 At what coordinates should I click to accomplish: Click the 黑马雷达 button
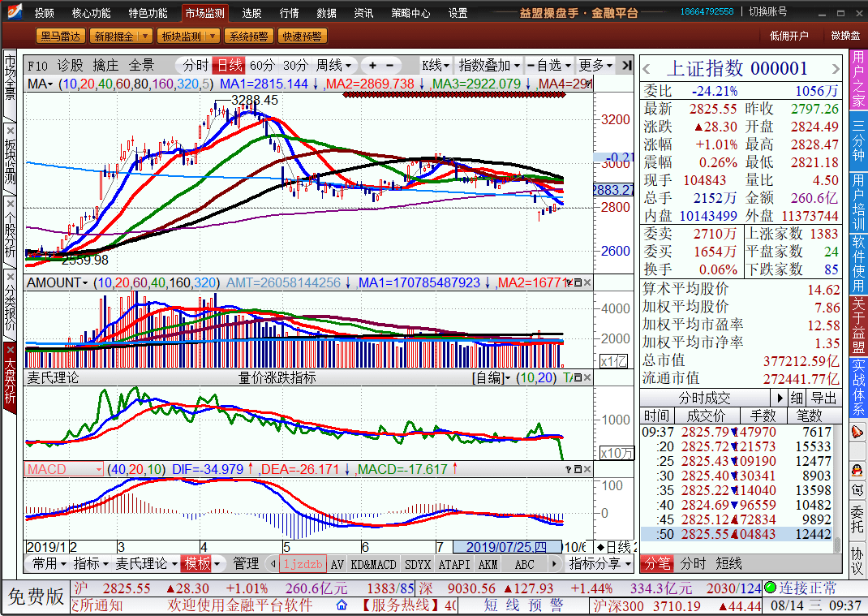click(x=60, y=36)
